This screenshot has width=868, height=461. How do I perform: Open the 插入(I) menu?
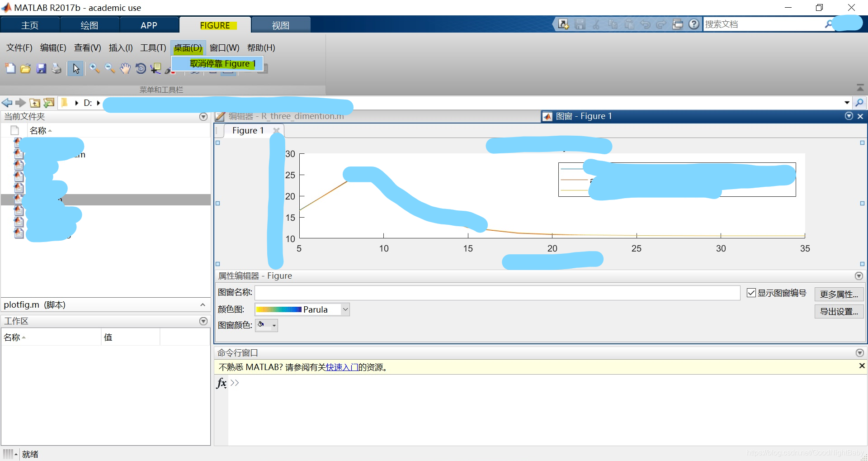click(x=121, y=48)
